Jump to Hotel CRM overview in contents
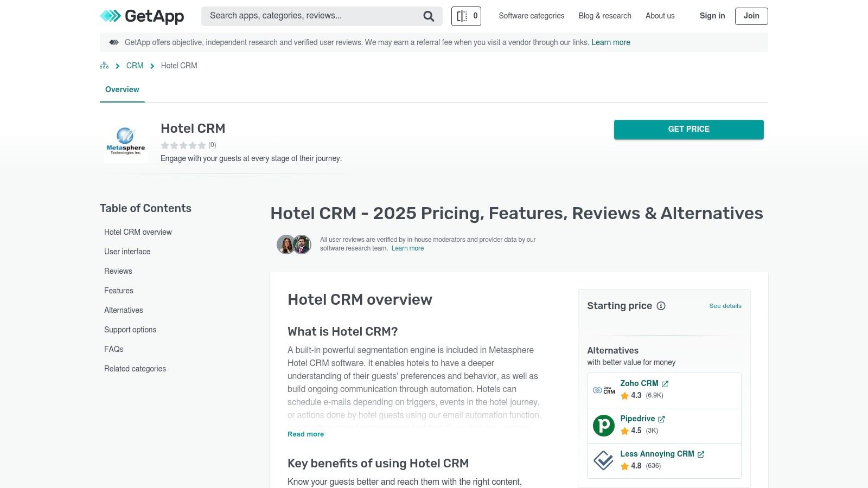The width and height of the screenshot is (868, 488). pyautogui.click(x=138, y=232)
